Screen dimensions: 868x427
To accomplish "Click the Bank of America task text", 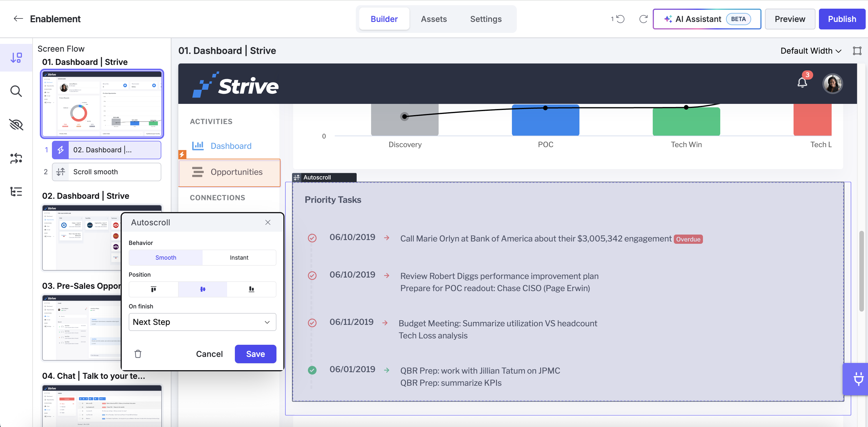I will point(535,239).
